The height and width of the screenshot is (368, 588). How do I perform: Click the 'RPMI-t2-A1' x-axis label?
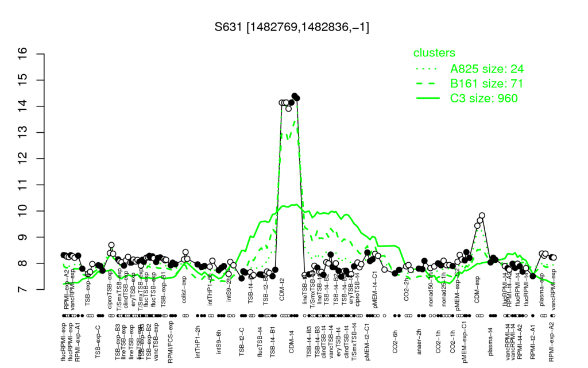[532, 343]
